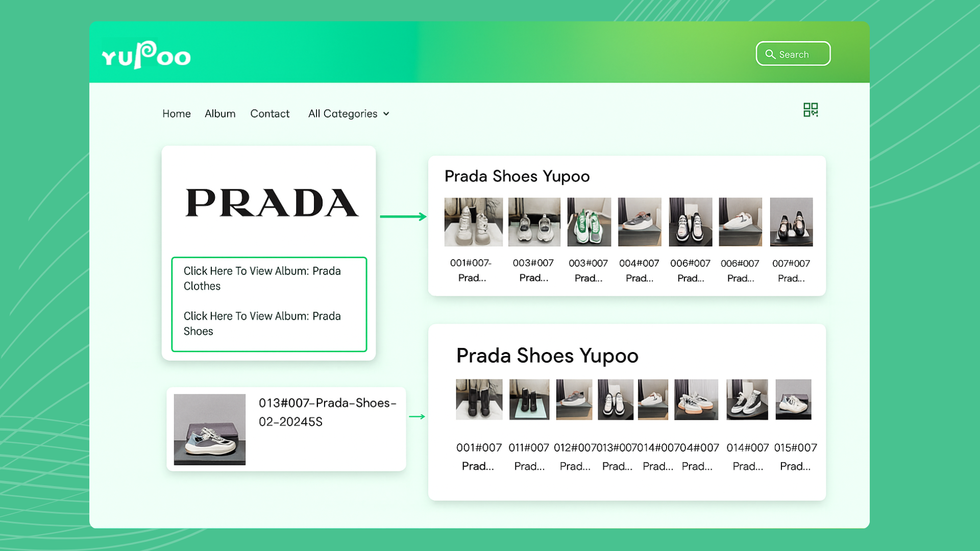Open the chunky white sneaker thumbnail labeled 001#007-
Viewport: 980px width, 551px height.
pos(473,222)
